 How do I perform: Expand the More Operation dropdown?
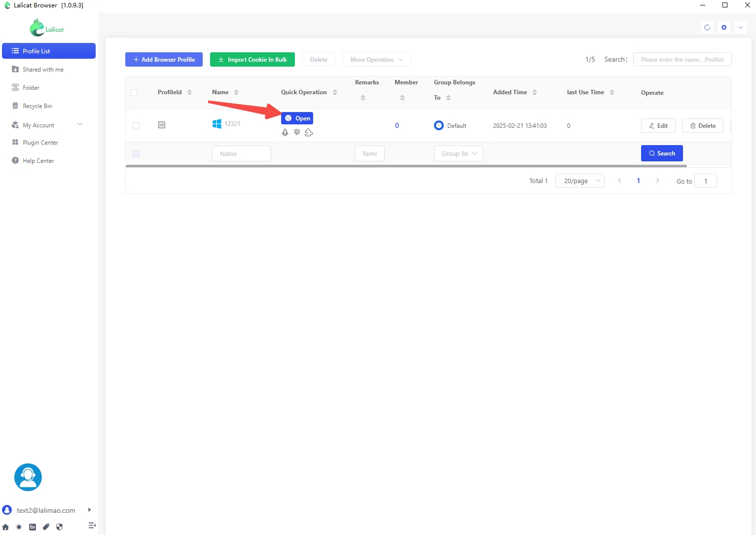377,60
